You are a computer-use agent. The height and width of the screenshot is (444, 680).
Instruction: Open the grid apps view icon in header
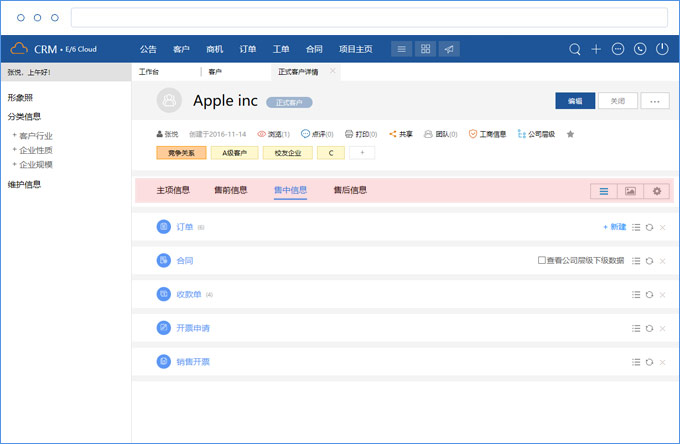(x=425, y=49)
